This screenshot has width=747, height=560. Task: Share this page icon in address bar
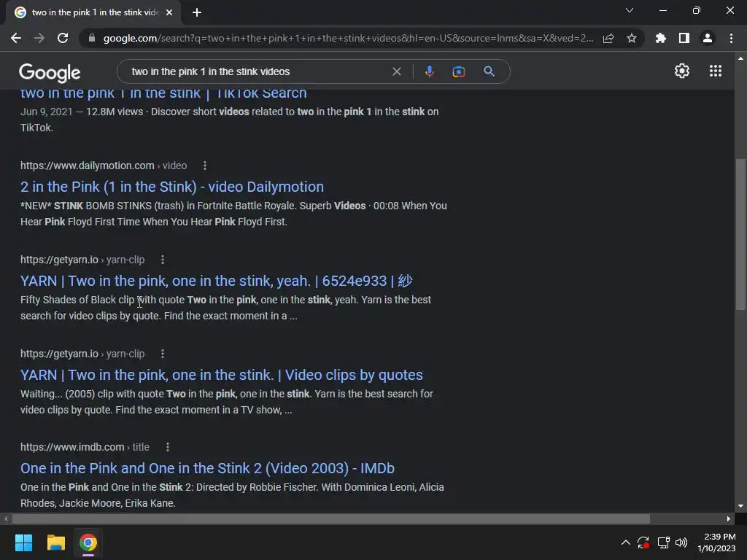[x=608, y=38]
